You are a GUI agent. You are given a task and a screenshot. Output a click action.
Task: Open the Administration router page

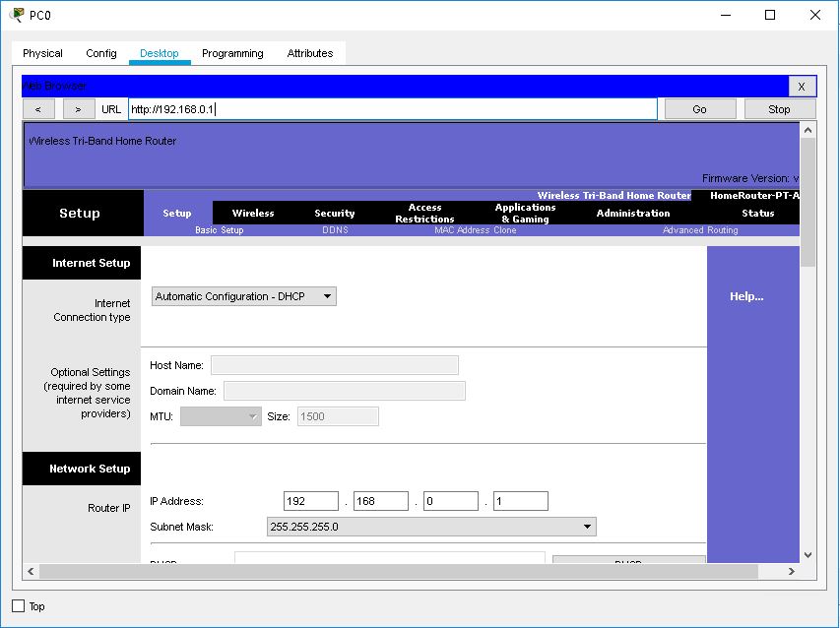[632, 213]
